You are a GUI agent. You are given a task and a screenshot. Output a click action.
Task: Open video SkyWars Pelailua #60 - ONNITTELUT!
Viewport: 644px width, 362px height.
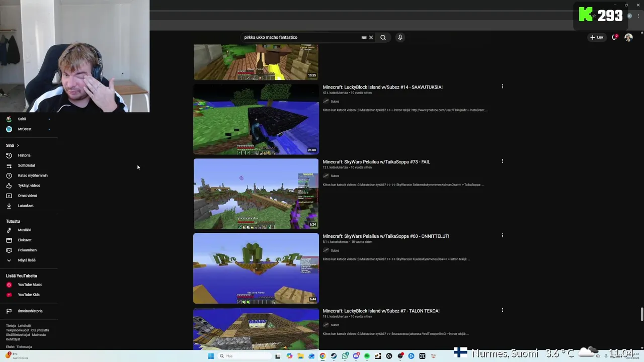coord(386,236)
